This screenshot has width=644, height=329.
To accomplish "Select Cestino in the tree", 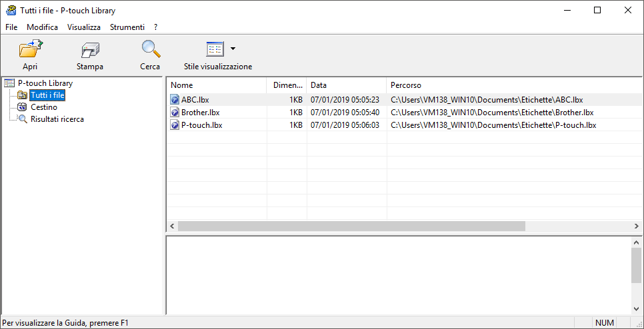I will click(44, 107).
